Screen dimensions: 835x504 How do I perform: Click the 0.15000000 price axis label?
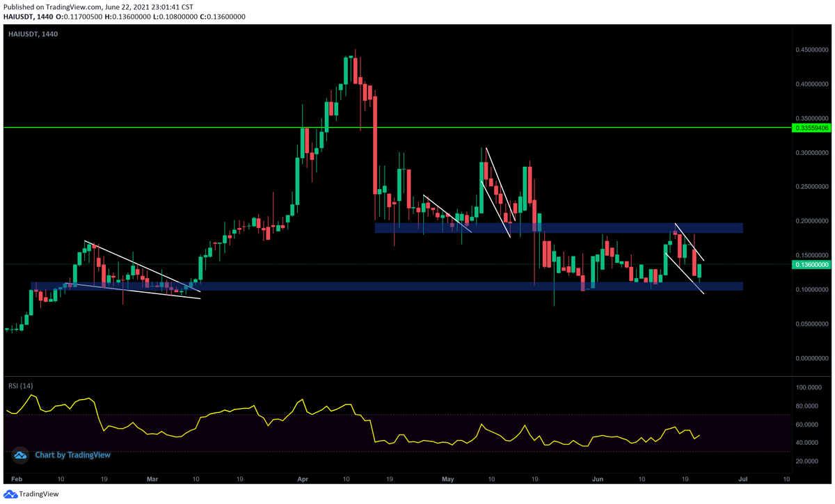coord(811,255)
